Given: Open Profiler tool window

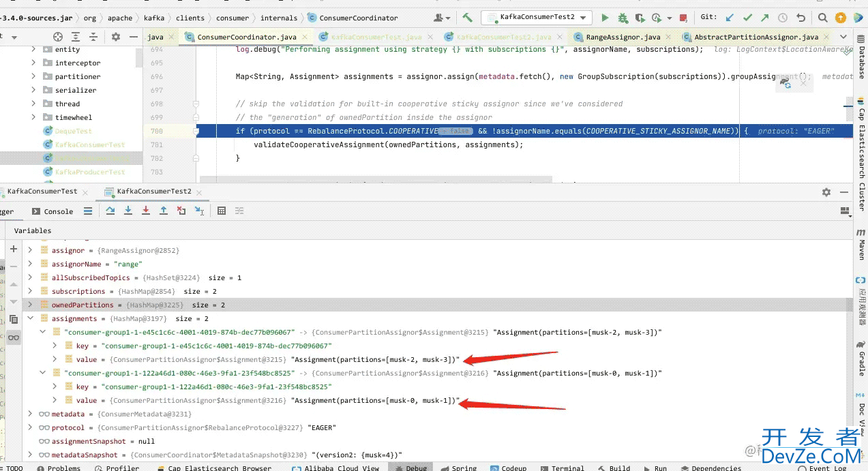Looking at the screenshot, I should pyautogui.click(x=117, y=468).
